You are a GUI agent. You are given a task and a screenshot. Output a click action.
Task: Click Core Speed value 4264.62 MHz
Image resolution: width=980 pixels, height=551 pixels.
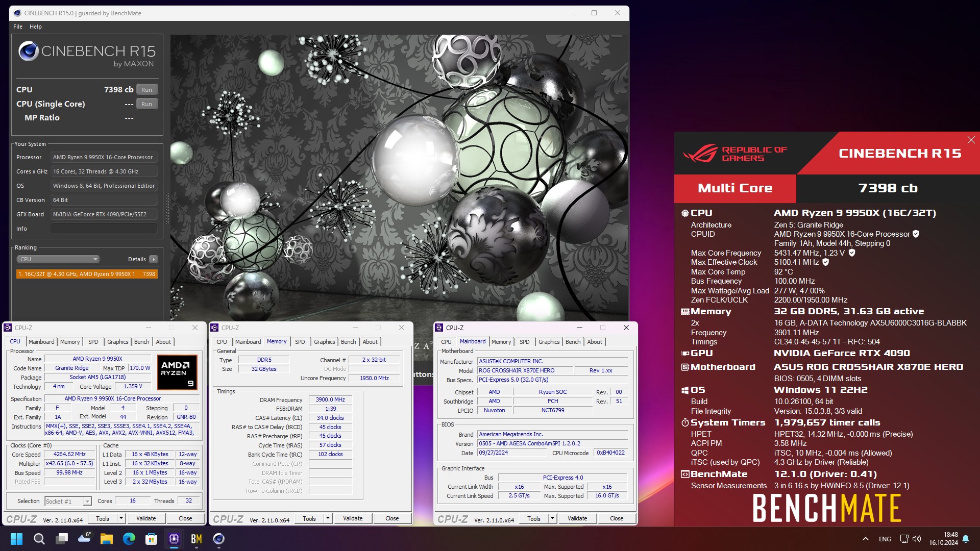tap(69, 454)
